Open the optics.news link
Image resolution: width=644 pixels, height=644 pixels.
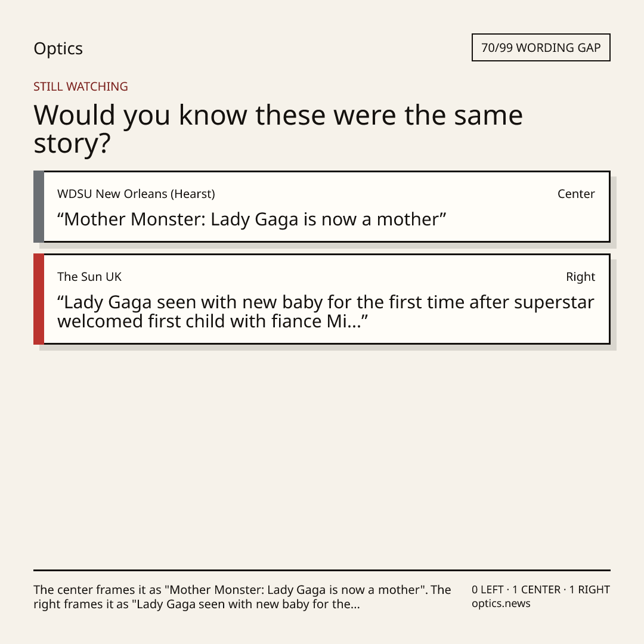(x=501, y=603)
